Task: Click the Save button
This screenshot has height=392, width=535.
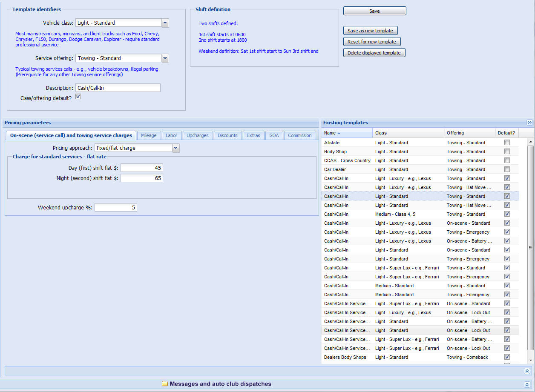Action: click(x=374, y=11)
